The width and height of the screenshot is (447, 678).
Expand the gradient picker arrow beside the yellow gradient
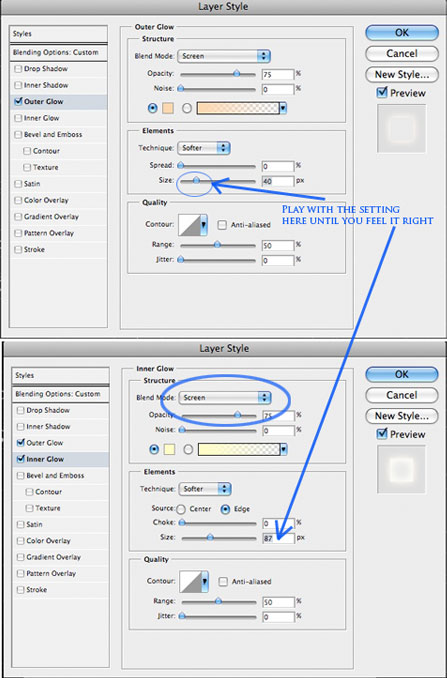tap(284, 450)
